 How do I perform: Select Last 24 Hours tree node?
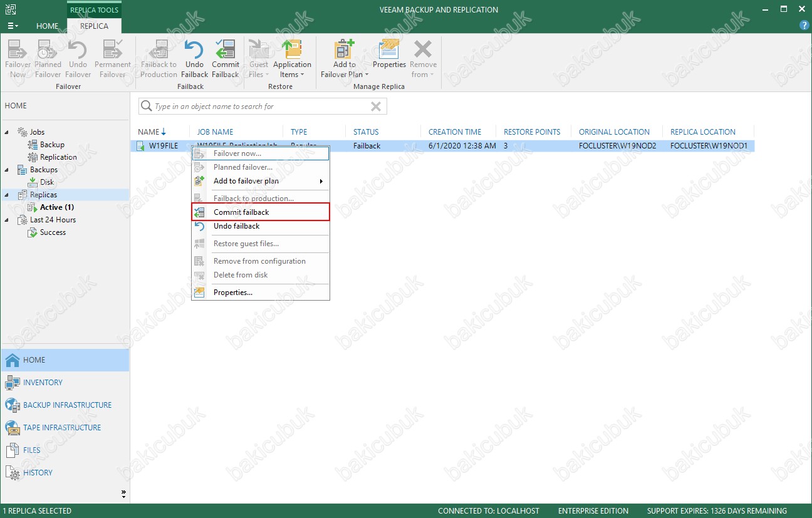coord(53,220)
